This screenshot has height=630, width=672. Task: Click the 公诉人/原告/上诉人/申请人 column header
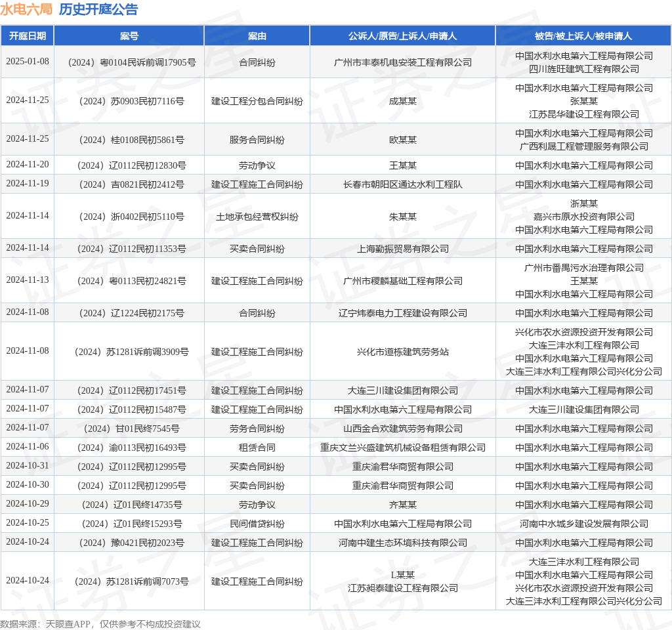click(x=402, y=36)
